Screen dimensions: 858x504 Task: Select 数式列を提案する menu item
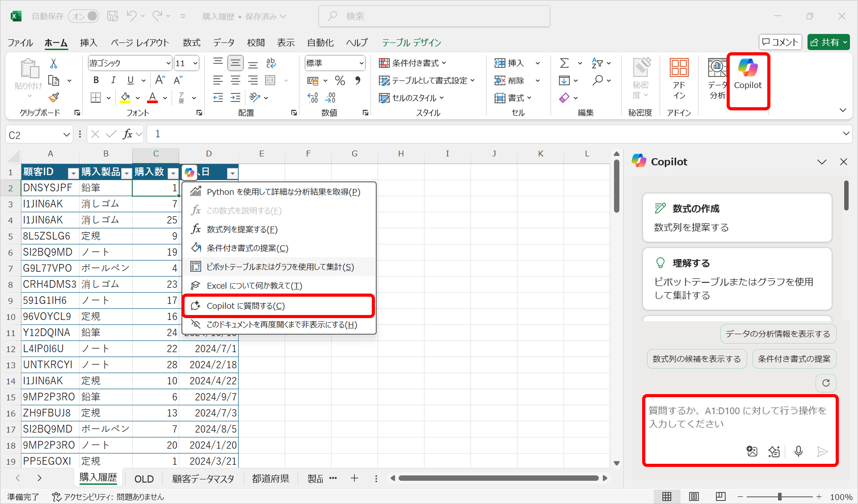(279, 229)
